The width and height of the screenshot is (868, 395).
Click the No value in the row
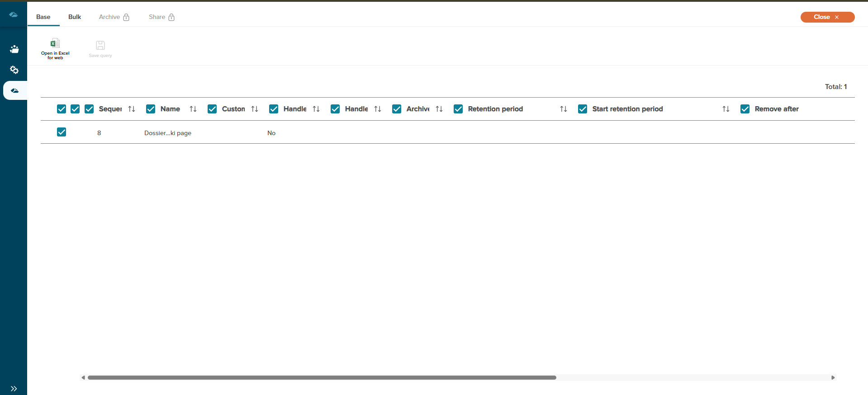click(271, 133)
